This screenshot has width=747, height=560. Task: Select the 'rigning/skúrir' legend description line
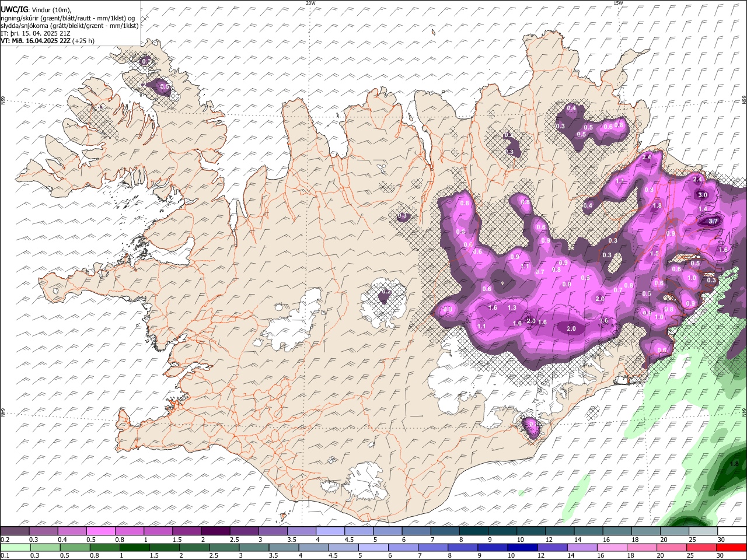point(68,18)
